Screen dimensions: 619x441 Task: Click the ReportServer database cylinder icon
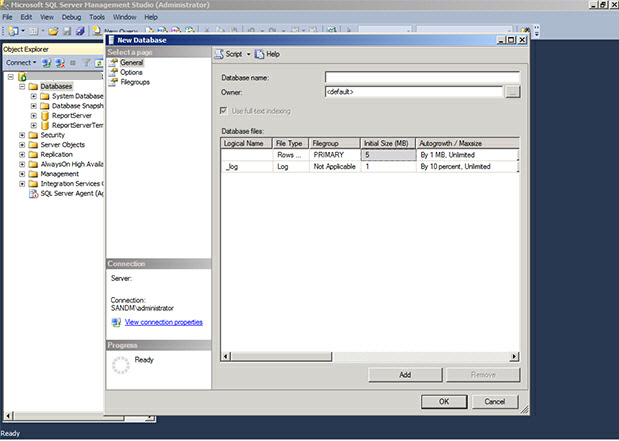45,116
